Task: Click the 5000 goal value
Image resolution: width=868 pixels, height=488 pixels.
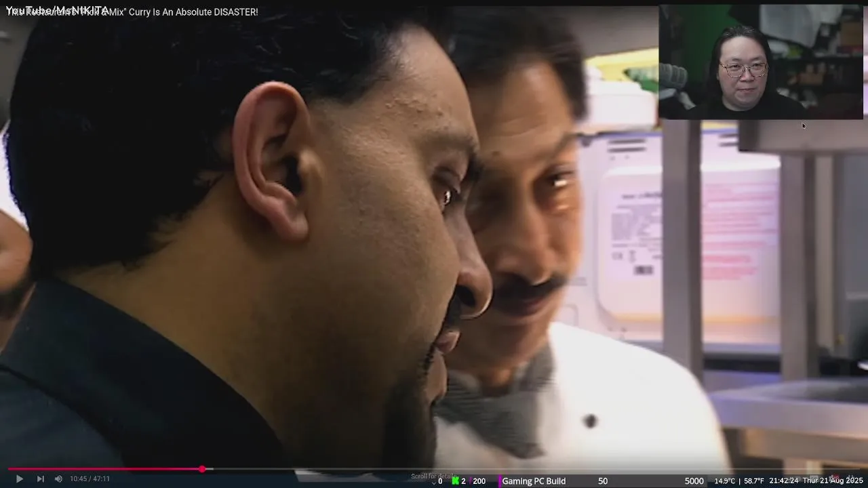Action: tap(694, 481)
